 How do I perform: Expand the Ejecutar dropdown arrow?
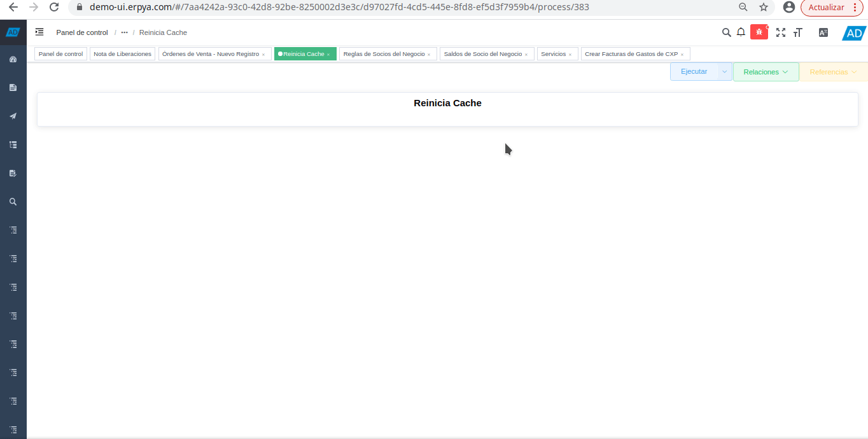point(725,72)
